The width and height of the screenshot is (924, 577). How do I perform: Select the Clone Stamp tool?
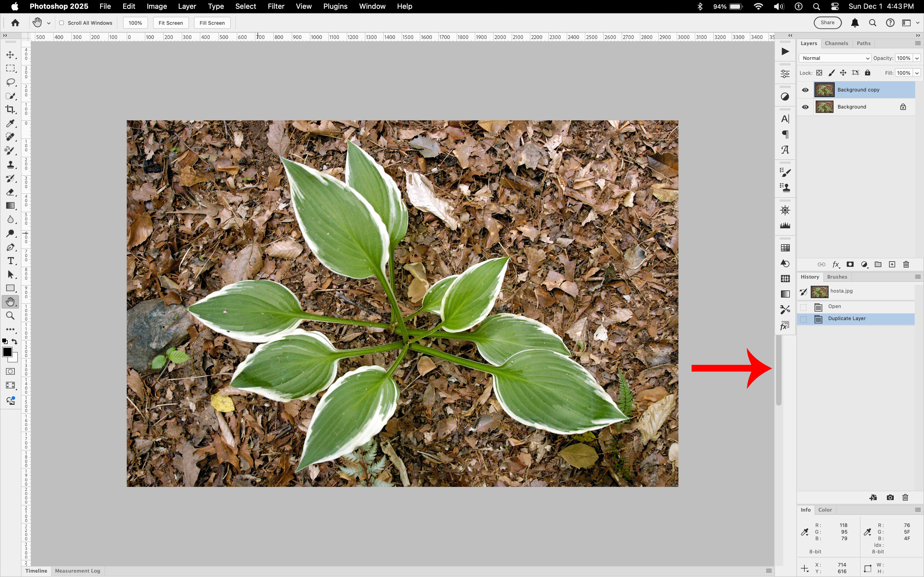[x=10, y=165]
